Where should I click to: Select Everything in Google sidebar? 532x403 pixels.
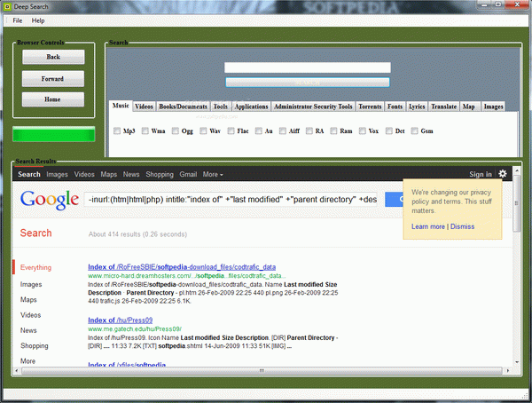point(35,267)
